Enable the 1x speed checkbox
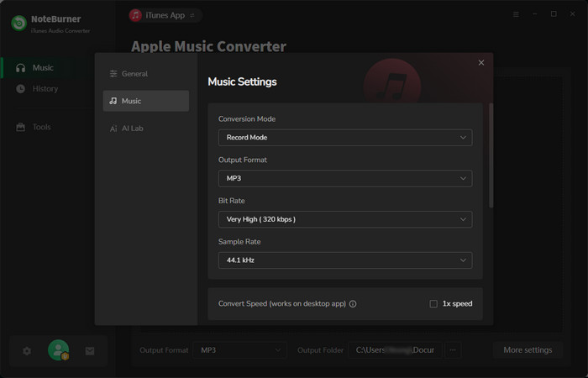The image size is (588, 378). pos(433,304)
